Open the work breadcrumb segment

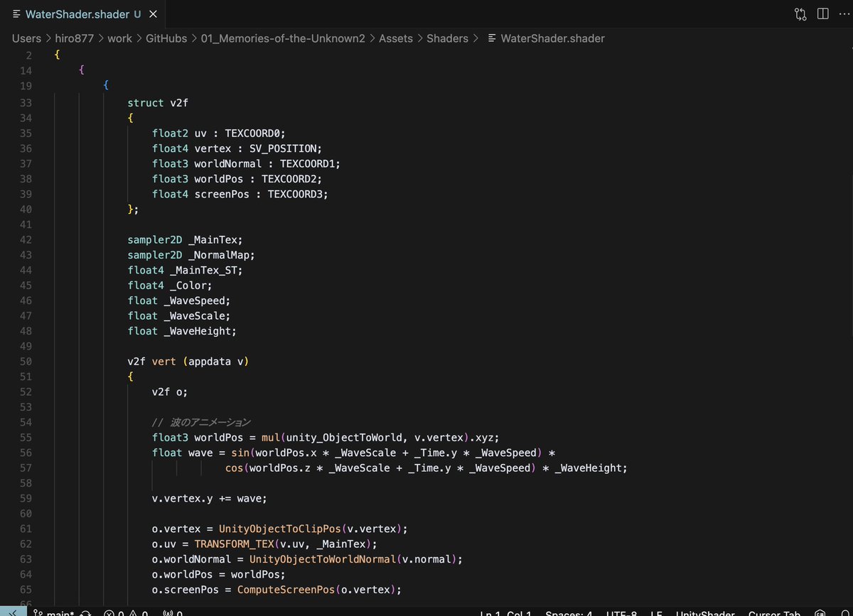click(119, 38)
